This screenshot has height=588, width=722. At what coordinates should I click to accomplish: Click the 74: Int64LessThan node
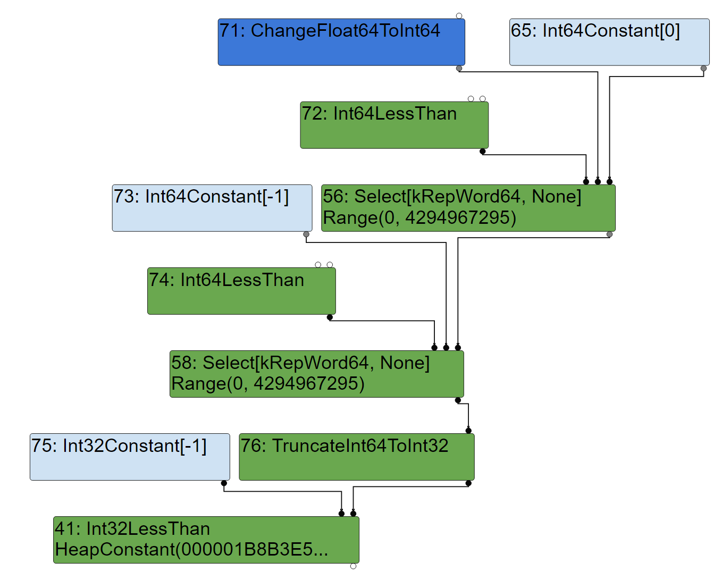coord(241,291)
